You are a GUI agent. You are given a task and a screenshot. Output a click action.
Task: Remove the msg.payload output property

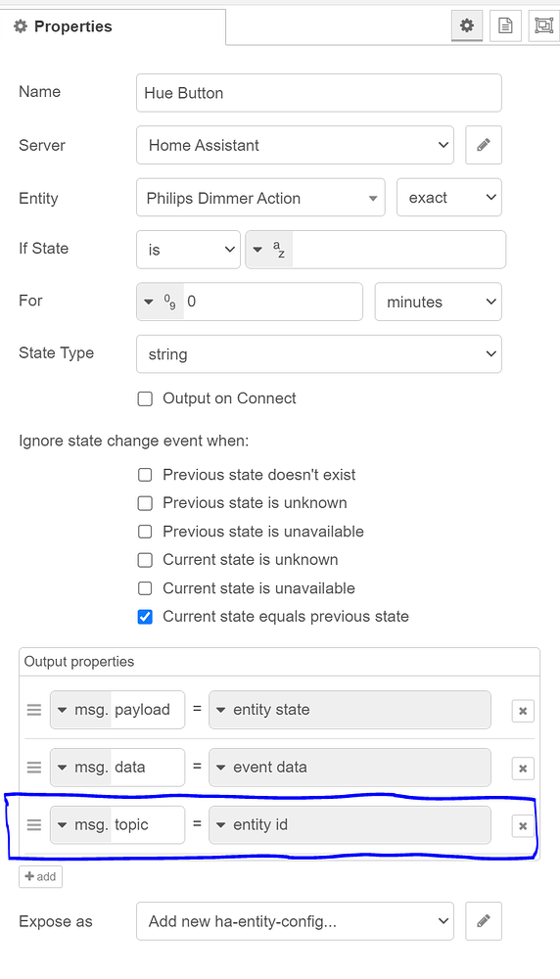[523, 711]
